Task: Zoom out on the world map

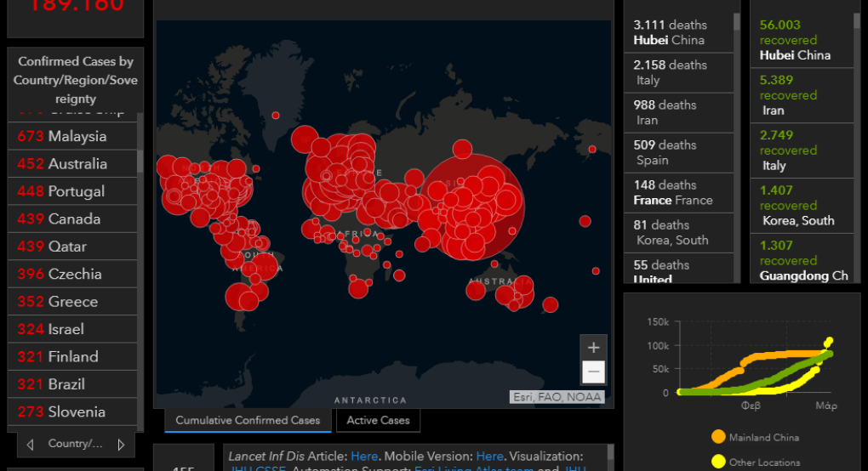Action: [593, 372]
